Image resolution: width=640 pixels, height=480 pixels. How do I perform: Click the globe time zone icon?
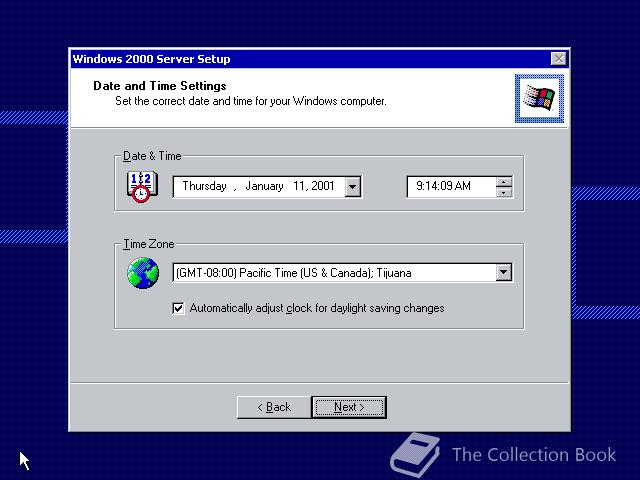[143, 273]
